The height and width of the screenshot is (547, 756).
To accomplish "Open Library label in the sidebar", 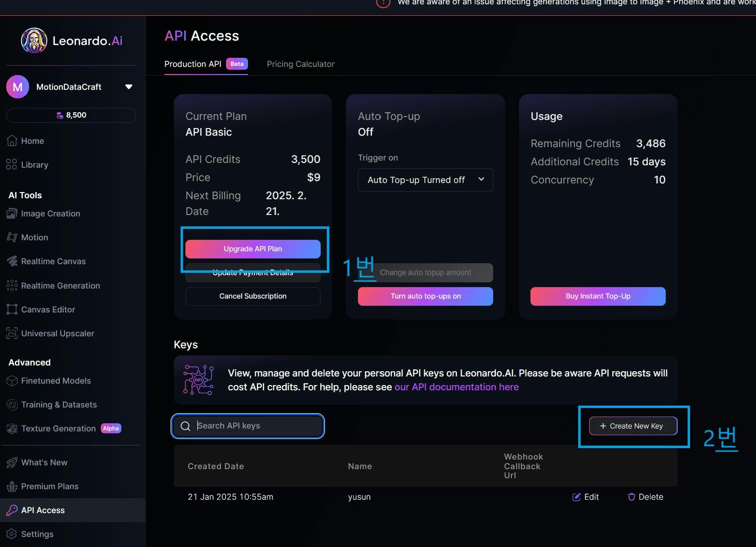I will [34, 165].
